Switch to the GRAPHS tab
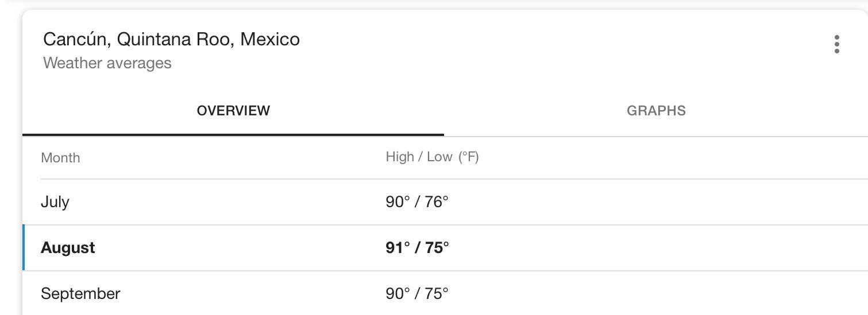This screenshot has width=868, height=315. coord(656,111)
